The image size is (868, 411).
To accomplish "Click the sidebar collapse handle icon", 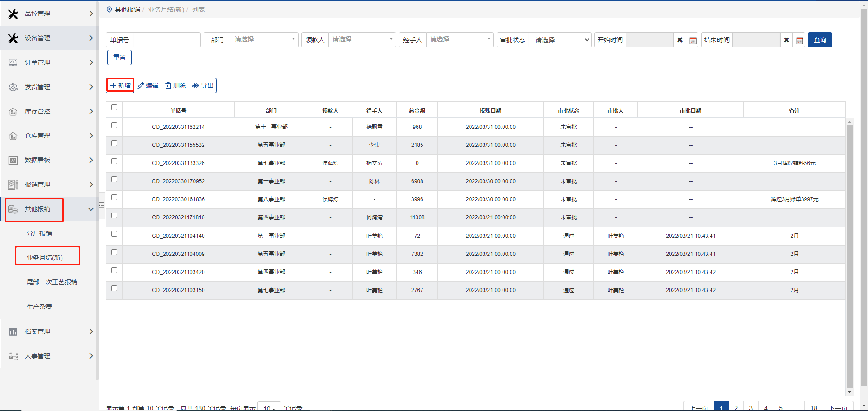I will (x=102, y=205).
